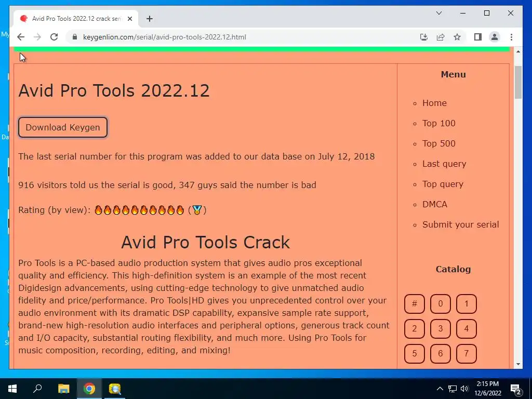
Task: Open the Chrome side panel icon
Action: click(478, 37)
